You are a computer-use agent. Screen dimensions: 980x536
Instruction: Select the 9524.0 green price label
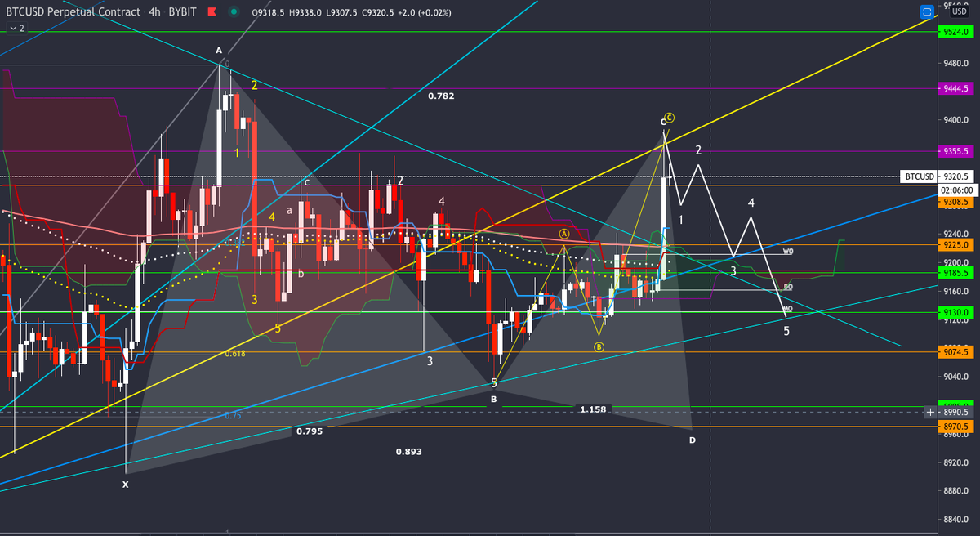point(955,32)
